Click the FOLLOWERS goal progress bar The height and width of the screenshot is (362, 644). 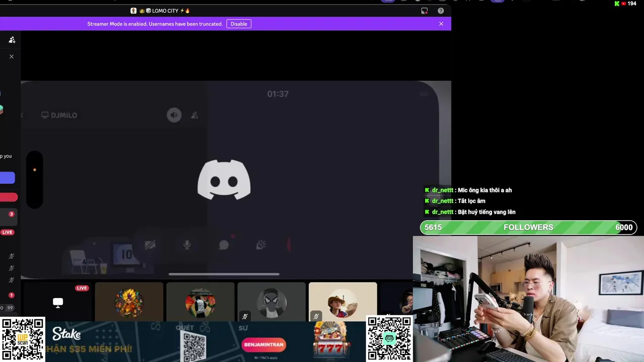pos(528,227)
